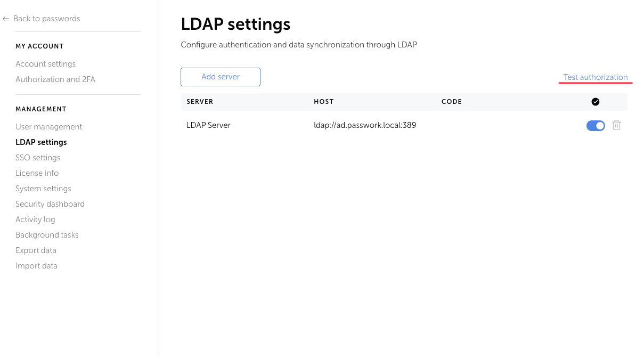Select the LDAP Server row in the table
This screenshot has width=644, height=358.
click(x=208, y=125)
